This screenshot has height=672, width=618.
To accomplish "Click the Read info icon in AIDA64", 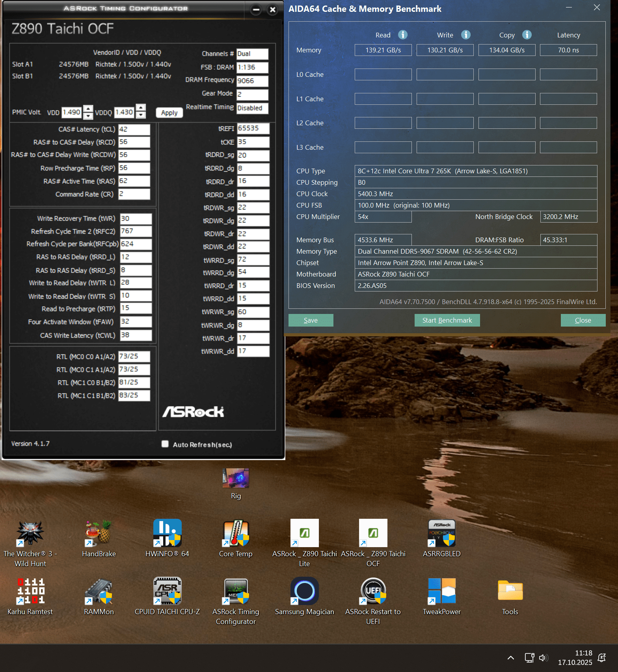I will pos(402,35).
